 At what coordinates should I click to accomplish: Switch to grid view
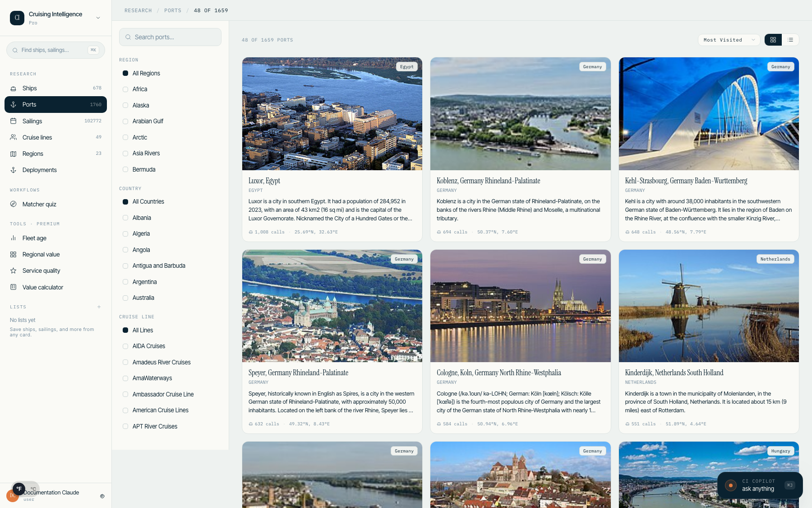click(773, 40)
